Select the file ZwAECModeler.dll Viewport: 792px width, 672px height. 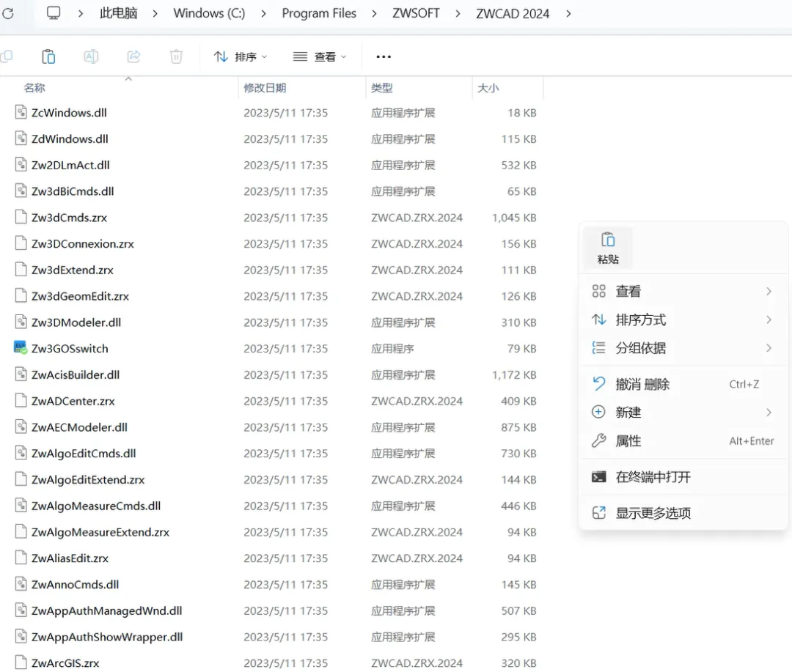coord(79,427)
